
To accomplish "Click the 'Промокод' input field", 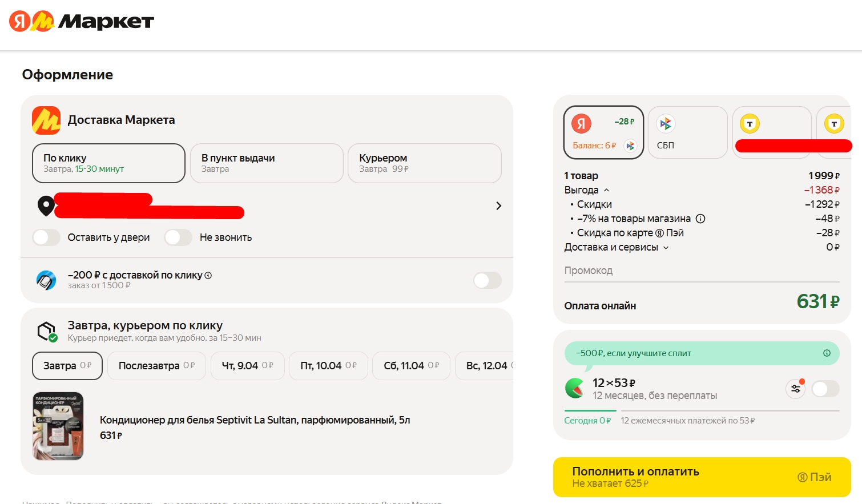I will (702, 271).
